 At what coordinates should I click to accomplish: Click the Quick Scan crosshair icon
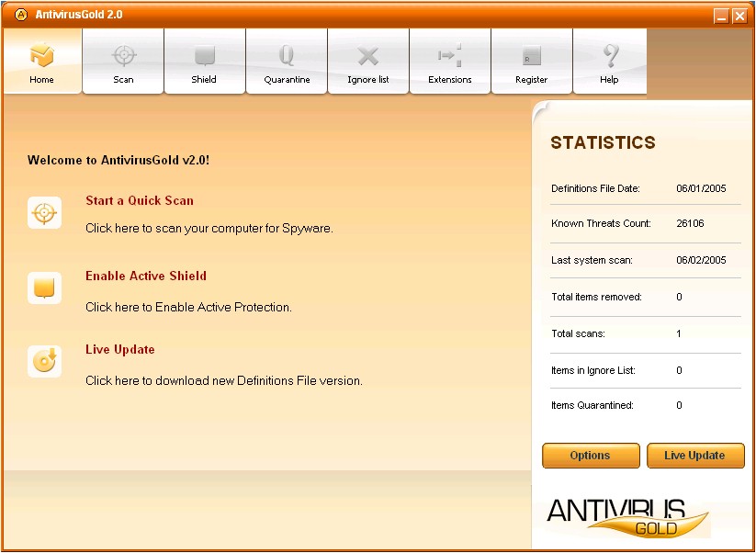[x=44, y=212]
